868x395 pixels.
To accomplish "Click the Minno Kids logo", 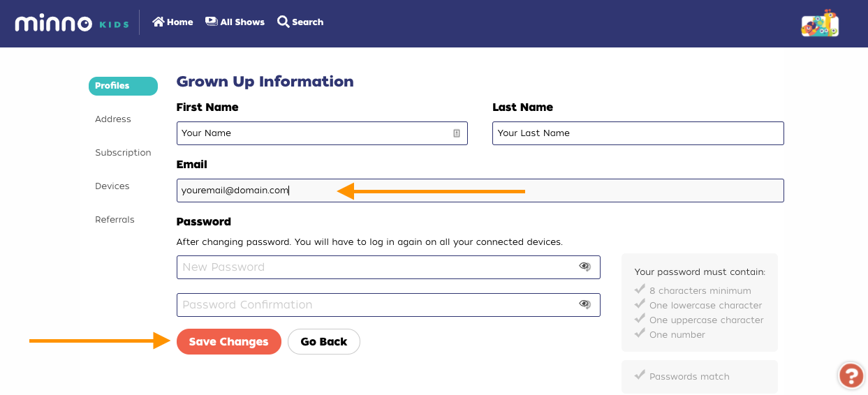I will [x=72, y=23].
